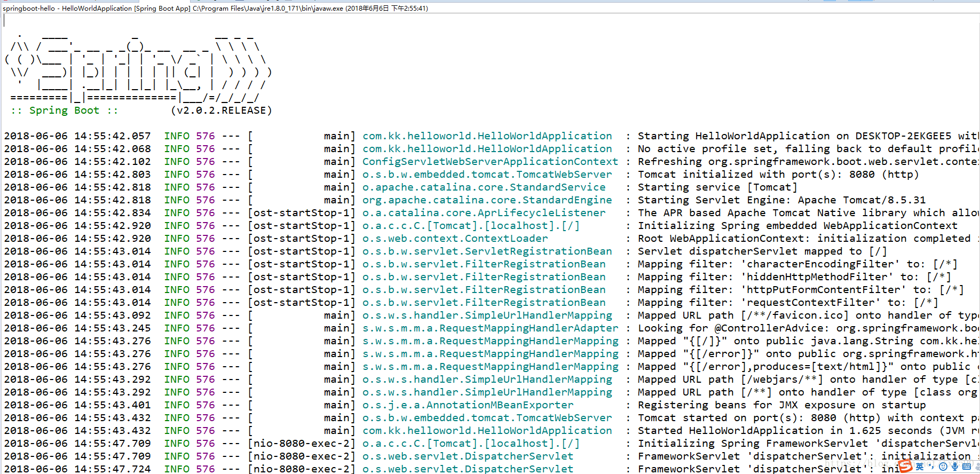Click the '(v2.0.2.RELEASE)' version text
Image resolution: width=980 pixels, height=474 pixels.
pyautogui.click(x=222, y=110)
